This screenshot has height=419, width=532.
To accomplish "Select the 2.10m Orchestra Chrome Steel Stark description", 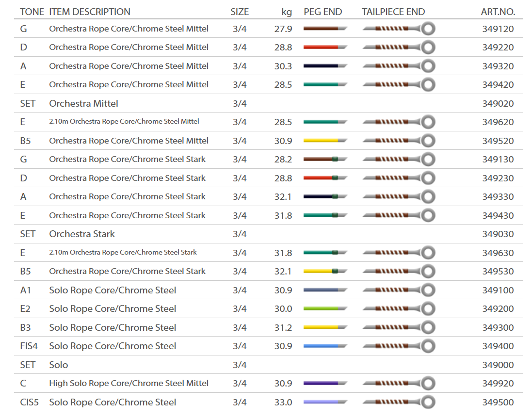I will click(123, 253).
